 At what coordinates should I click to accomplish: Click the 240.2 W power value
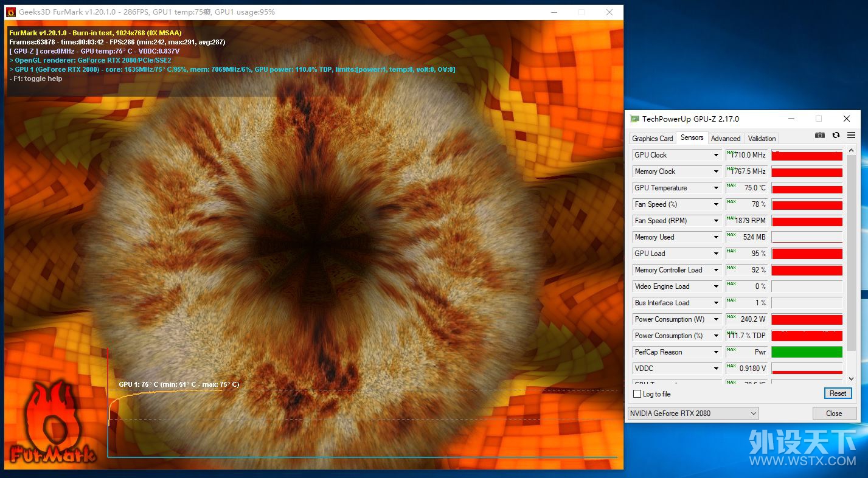(x=746, y=319)
